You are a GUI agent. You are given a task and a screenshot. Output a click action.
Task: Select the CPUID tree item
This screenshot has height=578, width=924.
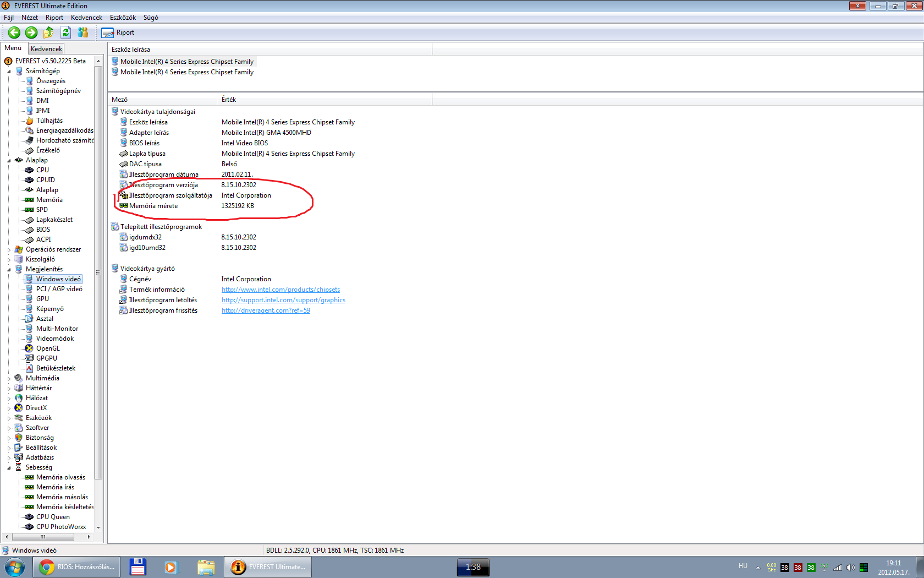[x=46, y=180]
